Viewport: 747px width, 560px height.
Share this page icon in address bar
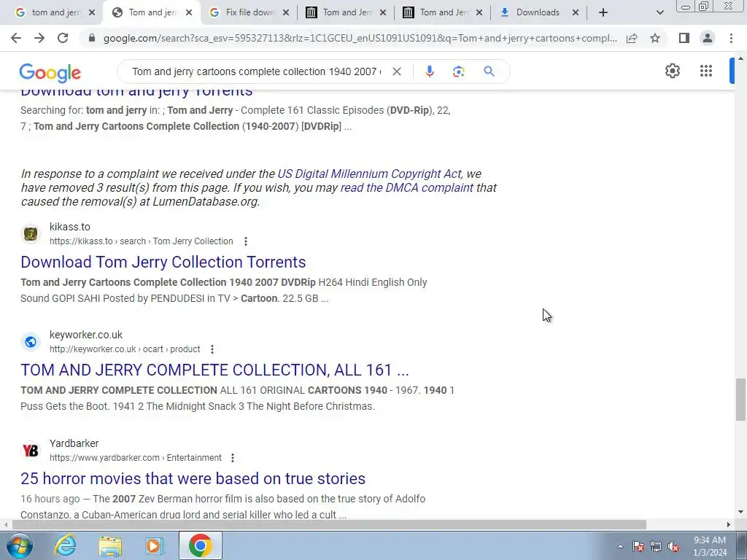tap(632, 38)
